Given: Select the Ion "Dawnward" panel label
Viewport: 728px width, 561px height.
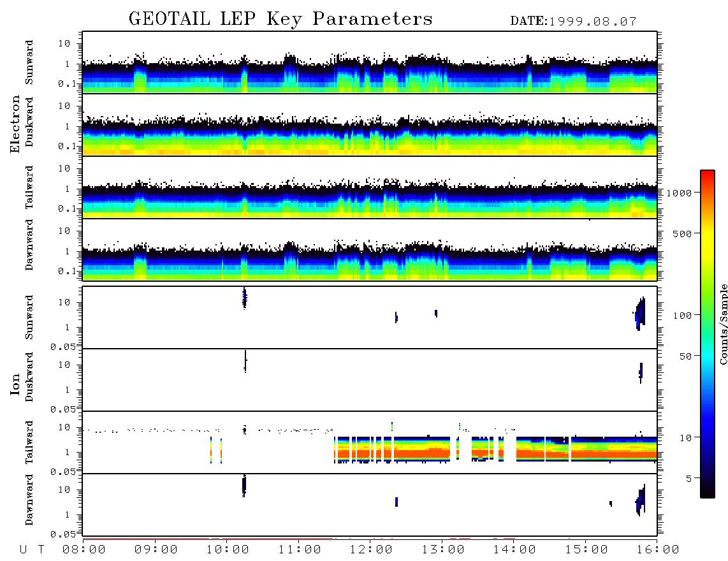Looking at the screenshot, I should click(29, 500).
